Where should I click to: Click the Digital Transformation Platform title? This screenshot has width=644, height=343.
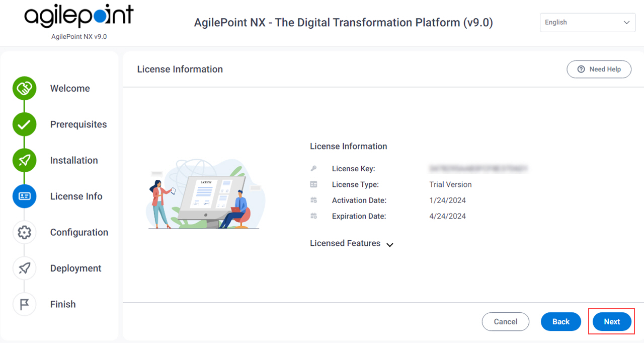[343, 23]
